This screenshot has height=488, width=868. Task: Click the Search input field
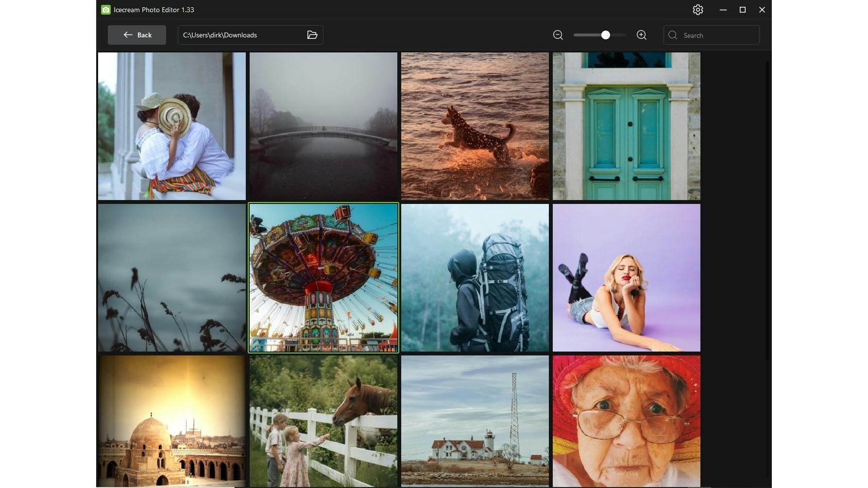pos(712,35)
